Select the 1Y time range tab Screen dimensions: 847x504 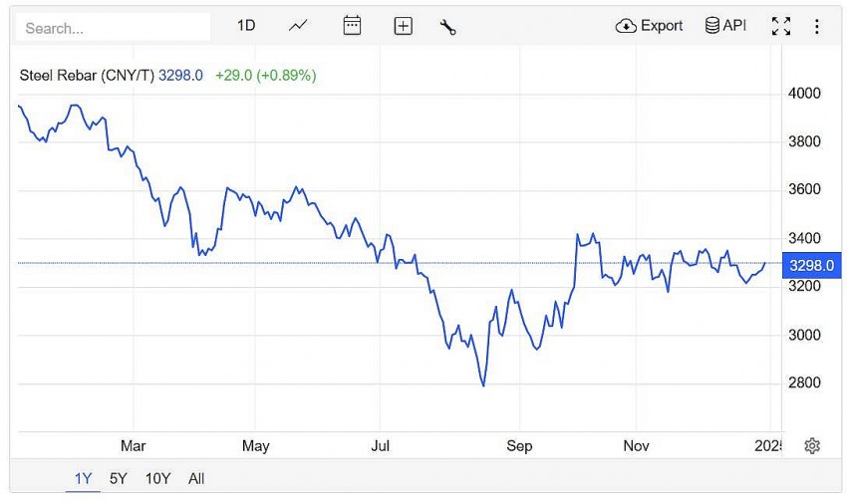pyautogui.click(x=83, y=479)
